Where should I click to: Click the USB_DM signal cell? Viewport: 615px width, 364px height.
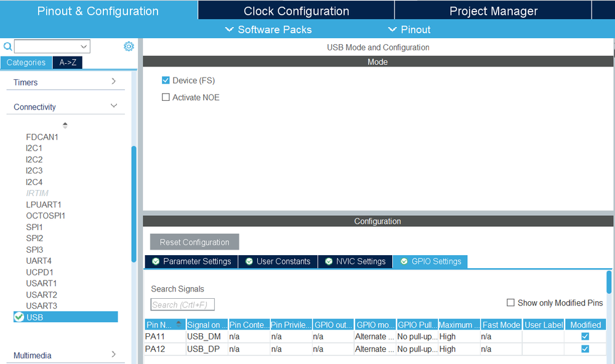(207, 336)
